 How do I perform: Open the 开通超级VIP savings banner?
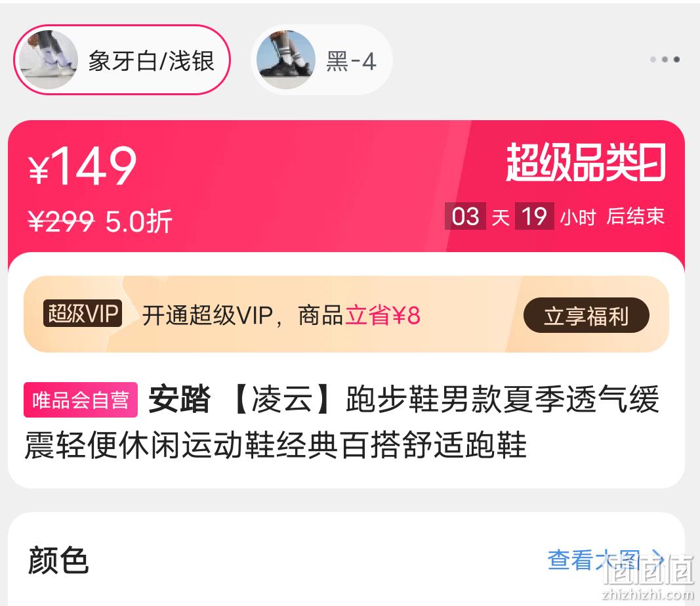tap(346, 314)
